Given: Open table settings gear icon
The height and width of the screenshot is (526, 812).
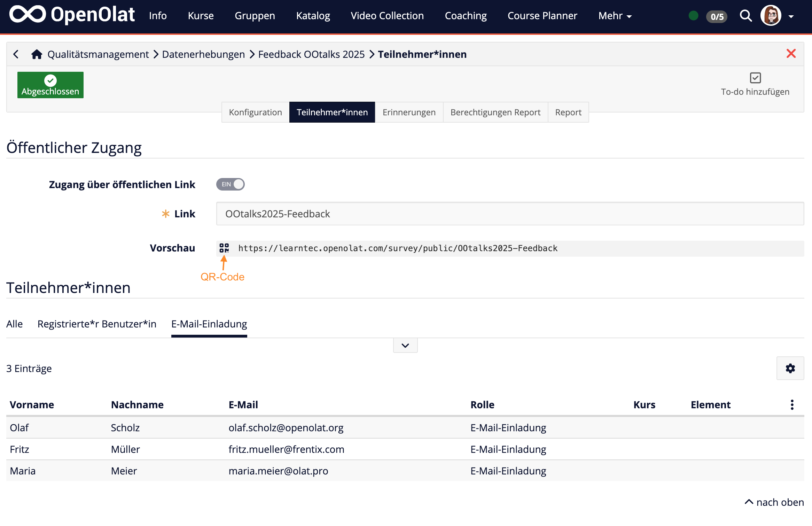Looking at the screenshot, I should (x=790, y=368).
